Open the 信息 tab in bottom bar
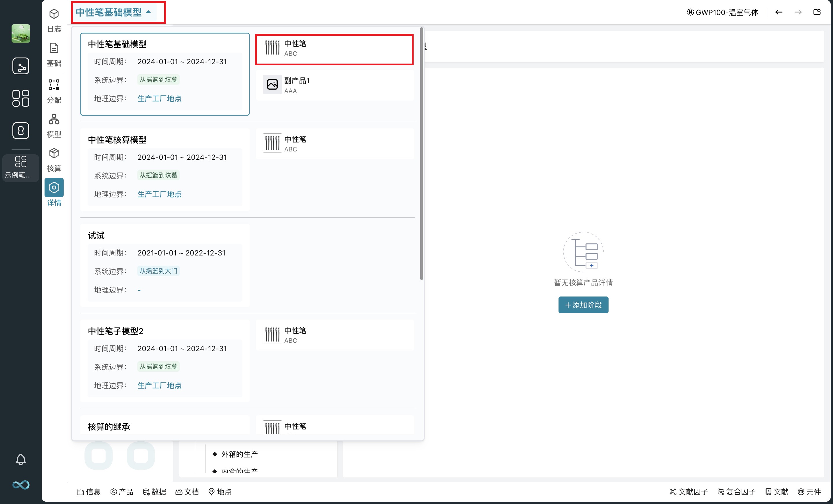Image resolution: width=833 pixels, height=504 pixels. [x=89, y=492]
